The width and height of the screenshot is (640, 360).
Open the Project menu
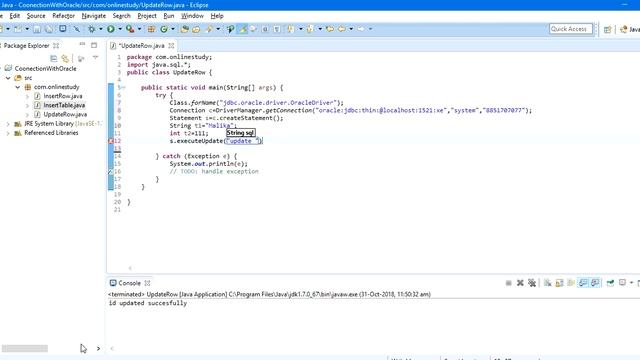click(147, 16)
